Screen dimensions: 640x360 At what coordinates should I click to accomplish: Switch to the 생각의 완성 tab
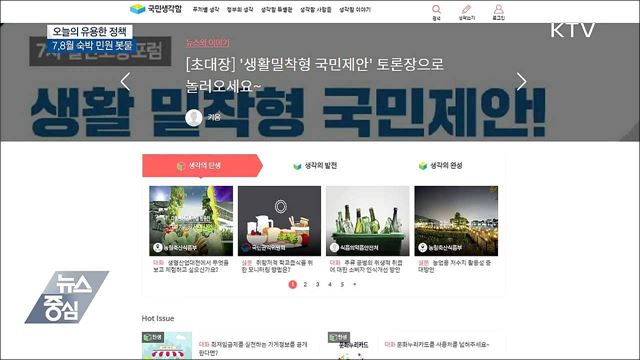(x=441, y=166)
